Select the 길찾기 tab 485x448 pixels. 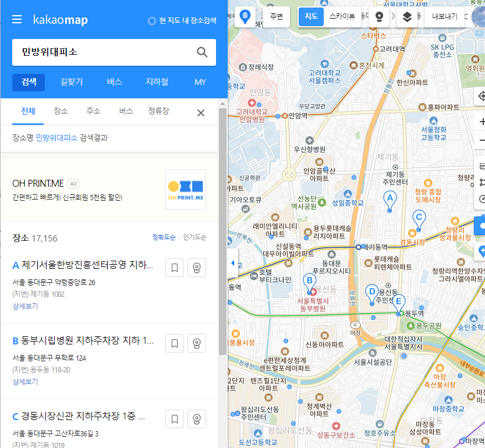(72, 82)
